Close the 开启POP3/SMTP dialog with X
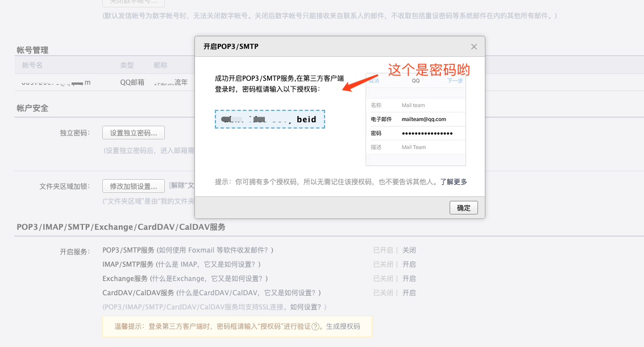Screen dimensions: 644x347 coord(474,47)
